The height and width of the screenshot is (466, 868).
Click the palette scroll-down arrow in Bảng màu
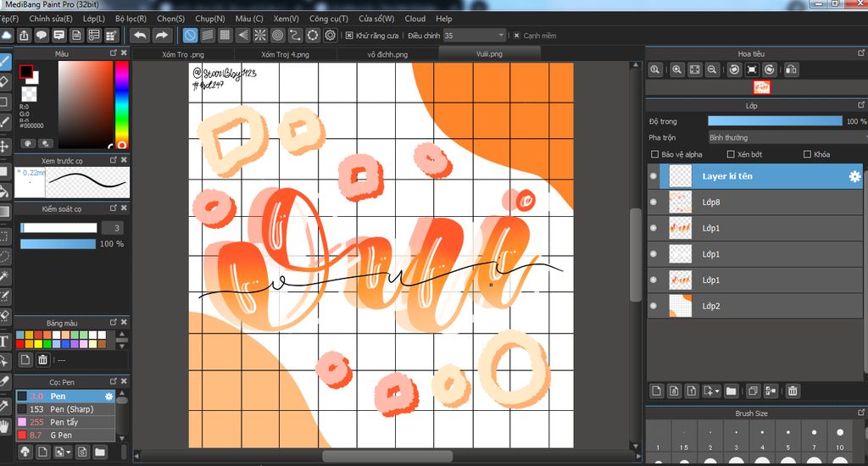pos(122,346)
